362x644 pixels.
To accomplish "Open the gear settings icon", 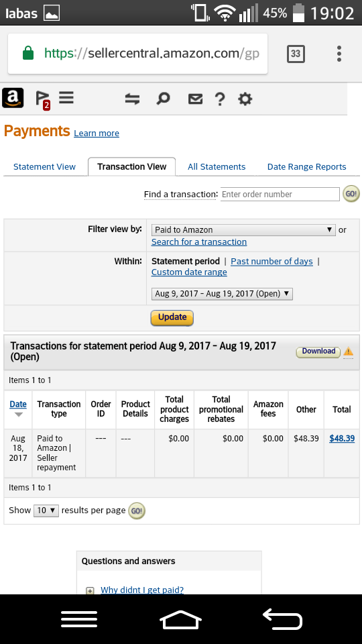I will 245,99.
